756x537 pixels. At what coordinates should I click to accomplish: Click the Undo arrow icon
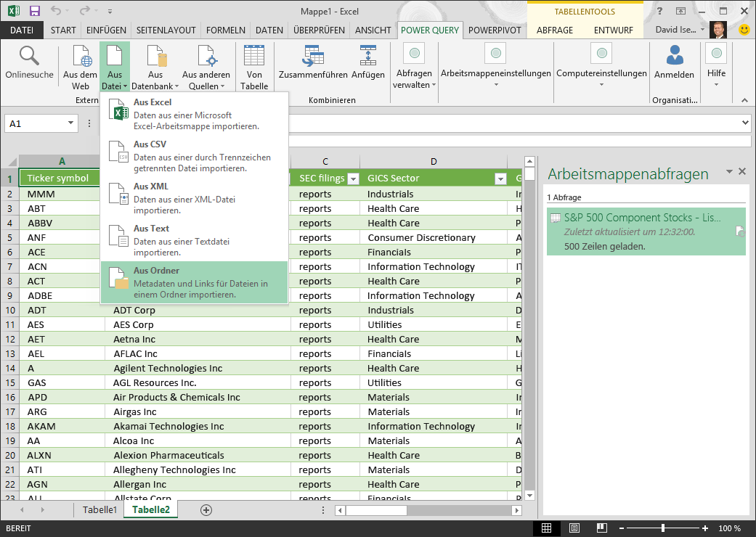pos(56,11)
